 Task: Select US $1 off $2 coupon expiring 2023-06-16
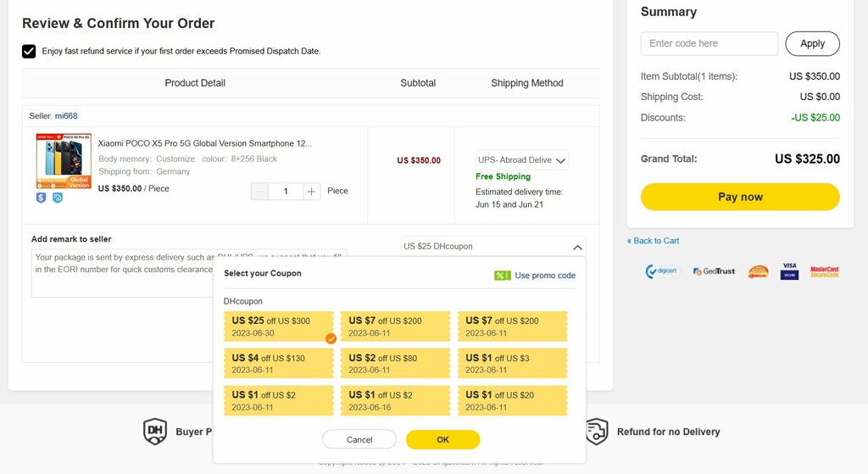click(395, 400)
